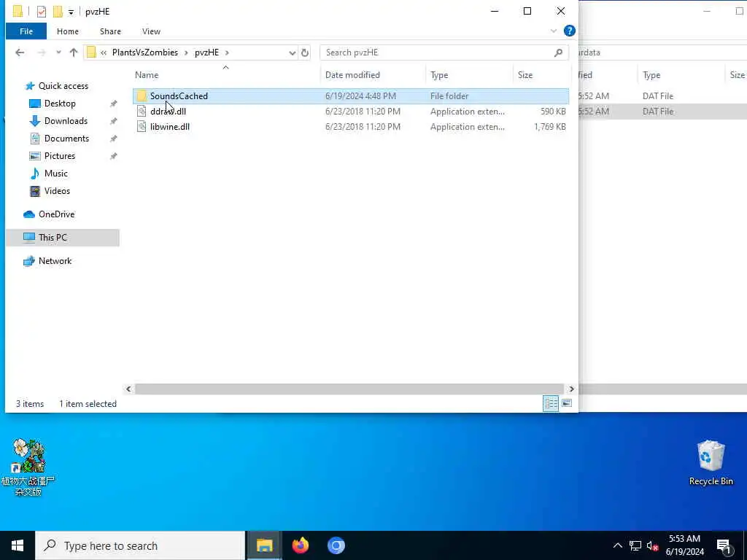Click the scroll left arrow
747x560 pixels.
[128, 389]
